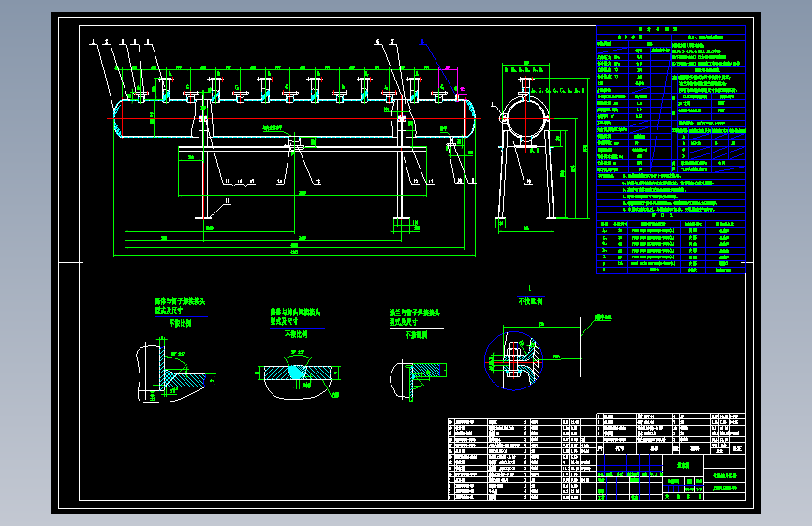Click the circled detail I enlarged view
This screenshot has width=812, height=526.
[x=514, y=360]
